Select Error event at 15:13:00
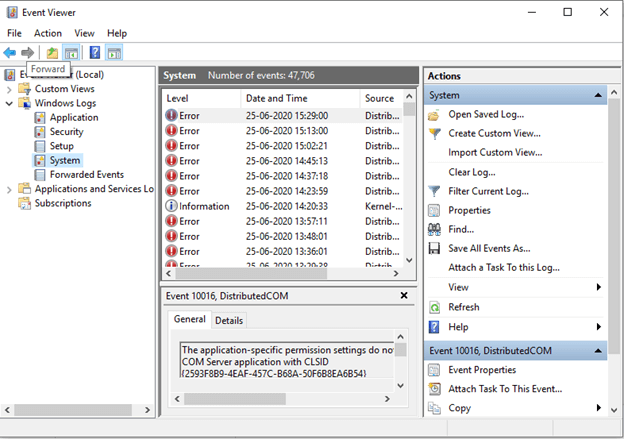This screenshot has width=624, height=439. (283, 131)
